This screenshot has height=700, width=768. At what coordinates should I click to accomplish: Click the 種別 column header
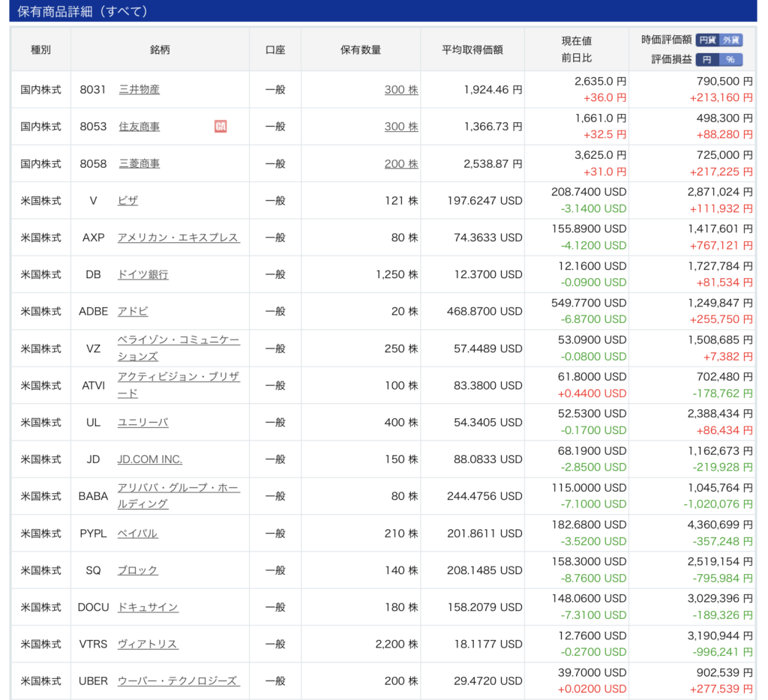click(40, 50)
